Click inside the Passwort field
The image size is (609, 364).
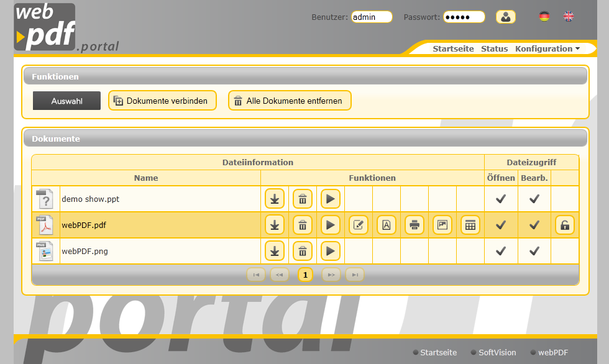pyautogui.click(x=464, y=17)
